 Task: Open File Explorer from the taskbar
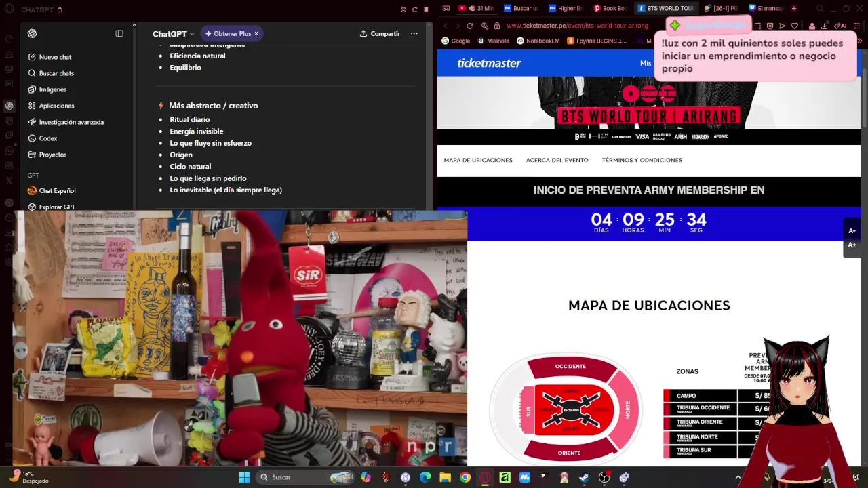click(445, 477)
